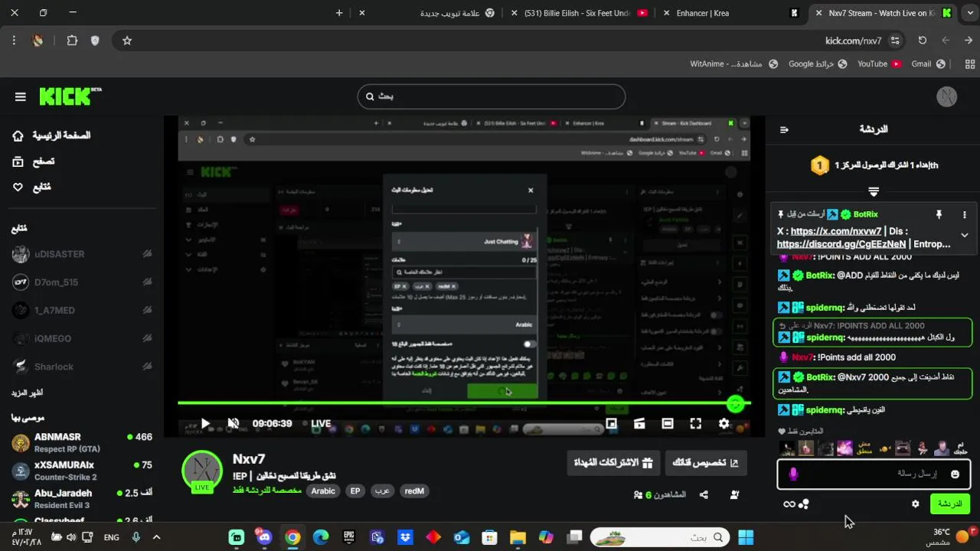The height and width of the screenshot is (551, 980).
Task: Switch to Billie Eilish YouTube tab
Action: [580, 13]
